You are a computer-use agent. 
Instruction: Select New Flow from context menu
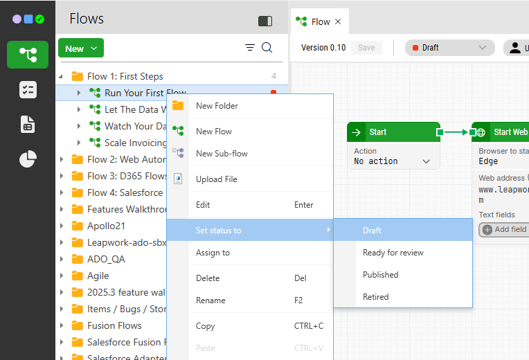click(250, 131)
